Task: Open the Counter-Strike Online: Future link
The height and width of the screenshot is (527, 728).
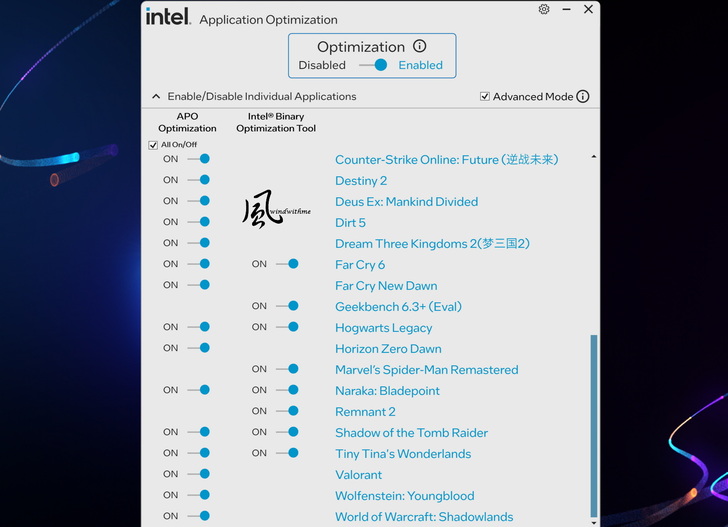Action: click(447, 160)
